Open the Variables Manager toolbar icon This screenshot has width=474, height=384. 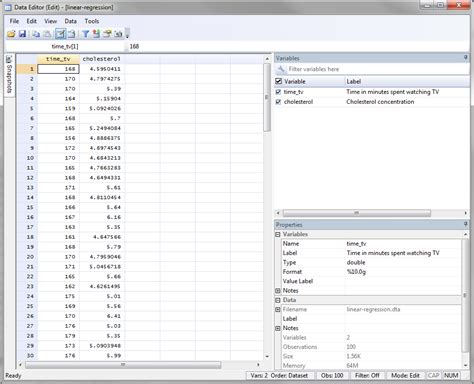(96, 34)
